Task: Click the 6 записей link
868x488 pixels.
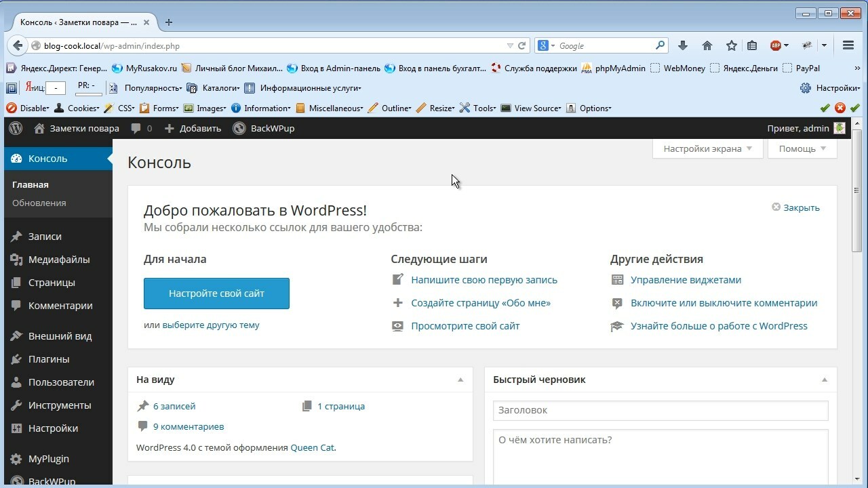Action: pyautogui.click(x=174, y=406)
